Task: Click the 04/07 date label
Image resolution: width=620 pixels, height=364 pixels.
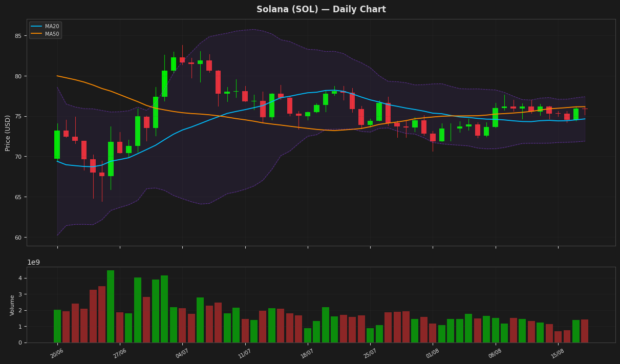Action: (182, 354)
